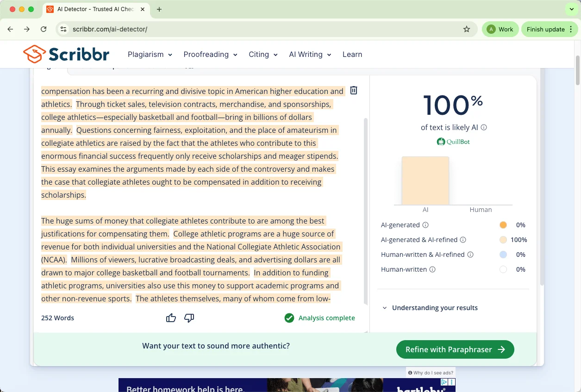Image resolution: width=581 pixels, height=392 pixels.
Task: Expand Understanding your results section
Action: pos(434,308)
